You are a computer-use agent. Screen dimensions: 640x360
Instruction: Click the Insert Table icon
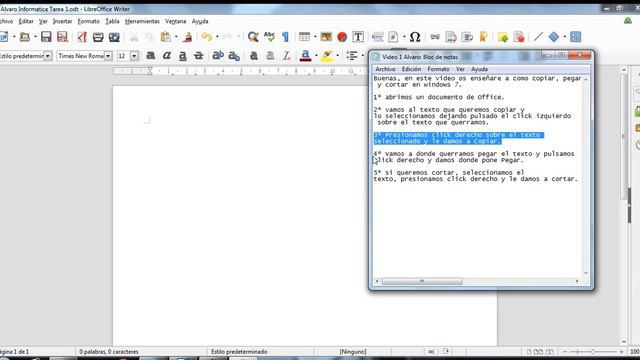point(304,37)
